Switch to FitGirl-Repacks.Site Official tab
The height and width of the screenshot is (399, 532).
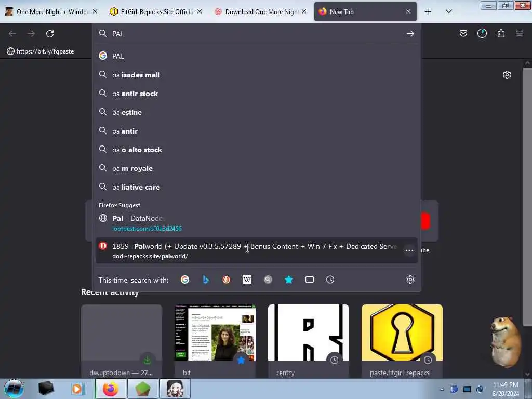tap(155, 12)
